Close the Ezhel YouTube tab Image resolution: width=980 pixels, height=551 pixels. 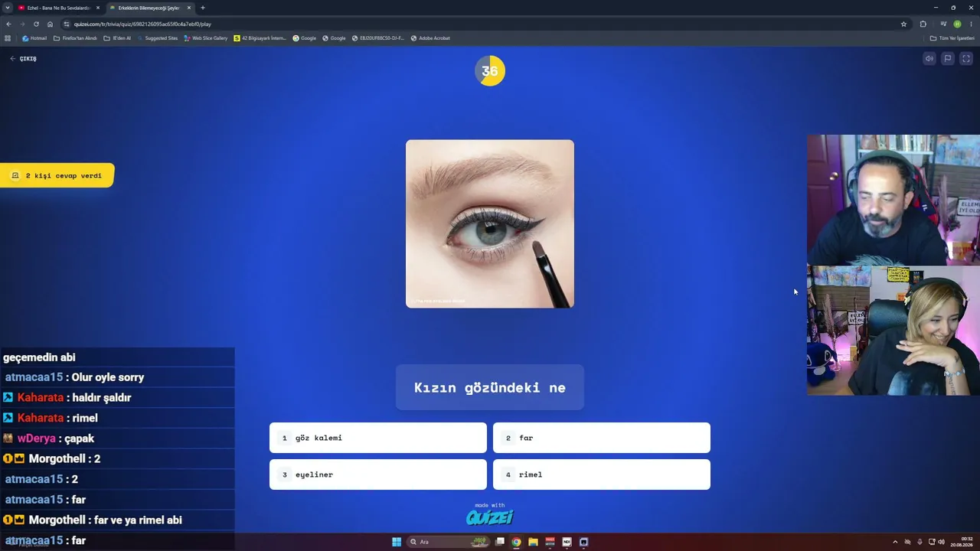tap(98, 8)
